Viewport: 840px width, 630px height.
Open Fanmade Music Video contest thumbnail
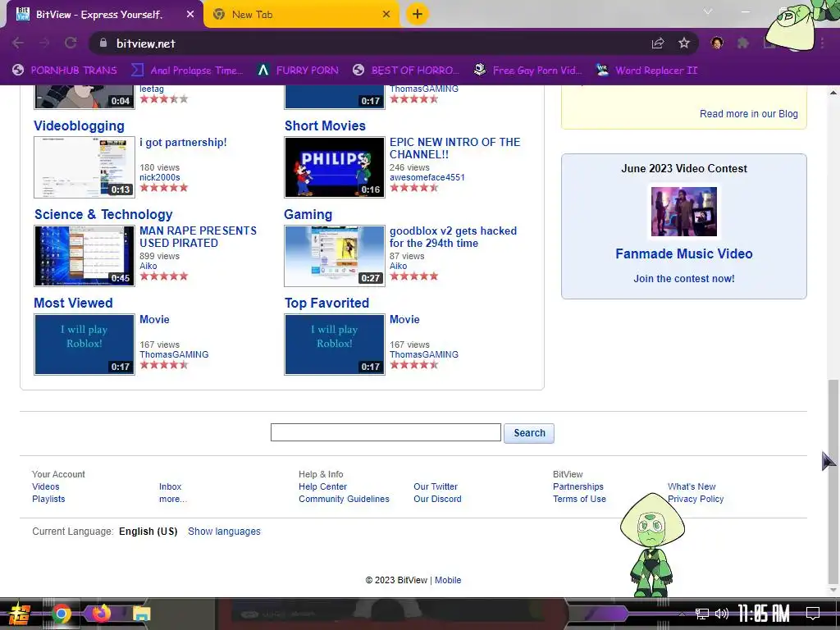pos(683,212)
